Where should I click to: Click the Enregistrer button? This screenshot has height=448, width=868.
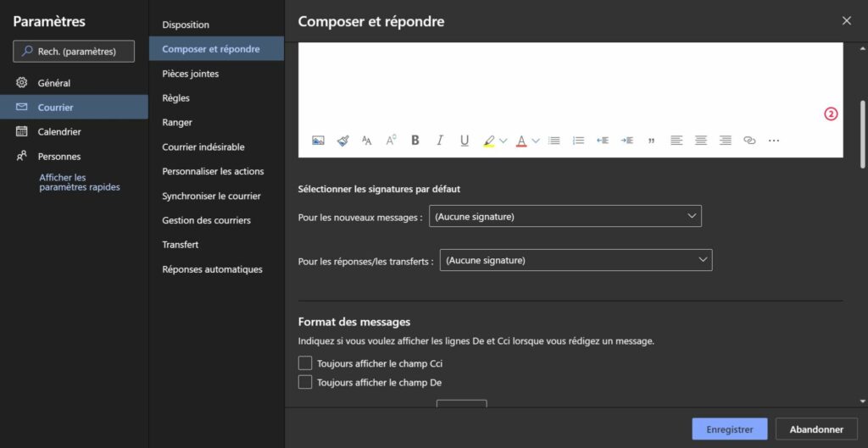coord(730,429)
